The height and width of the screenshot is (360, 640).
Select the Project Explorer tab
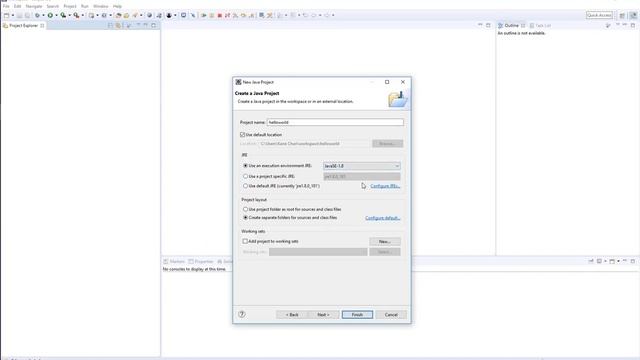coord(23,25)
